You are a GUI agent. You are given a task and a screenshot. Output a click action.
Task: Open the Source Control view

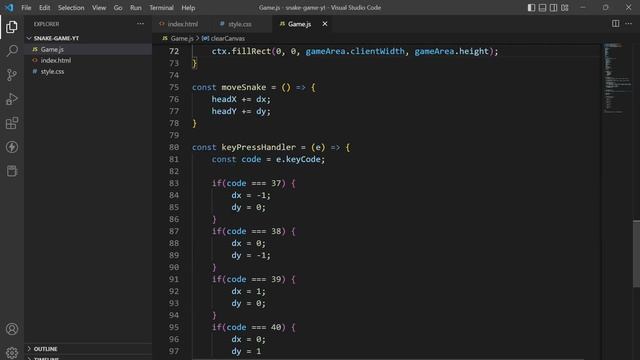click(12, 75)
